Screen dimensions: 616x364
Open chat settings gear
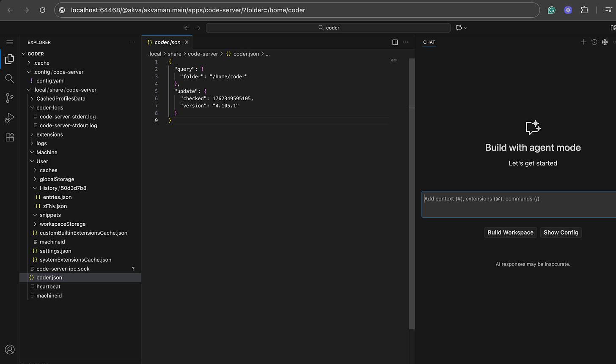point(605,42)
